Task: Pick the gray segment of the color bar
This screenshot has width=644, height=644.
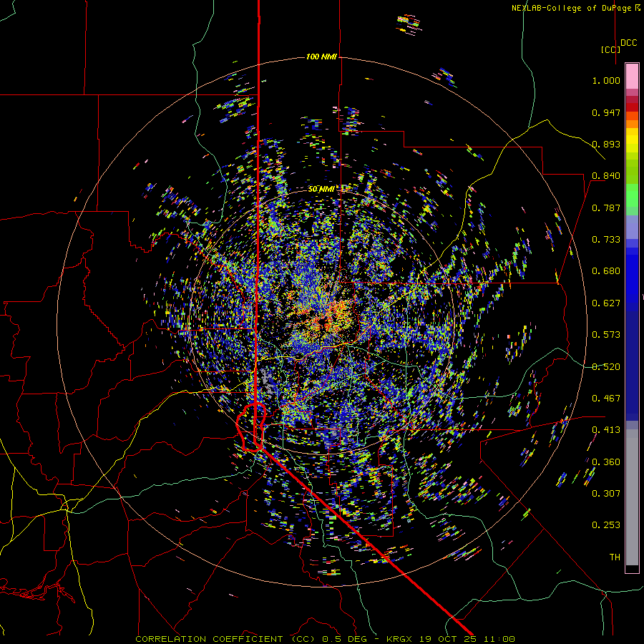Action: [632, 497]
